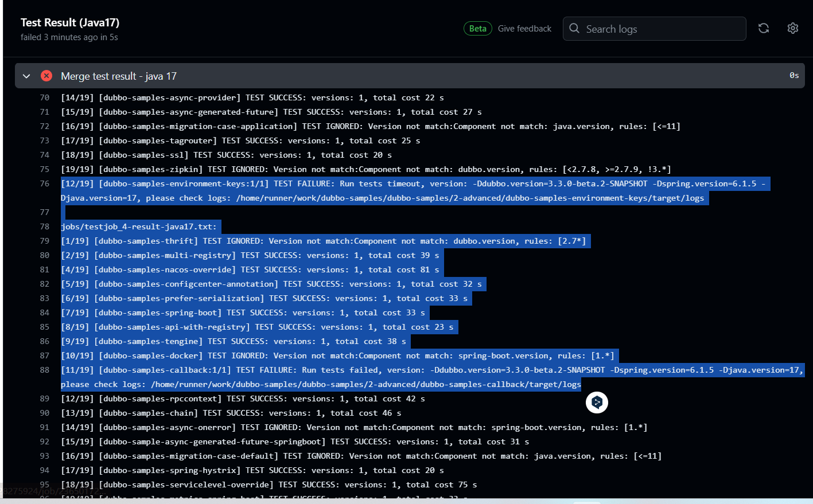This screenshot has width=813, height=504.
Task: Select log line number 76
Action: point(45,183)
